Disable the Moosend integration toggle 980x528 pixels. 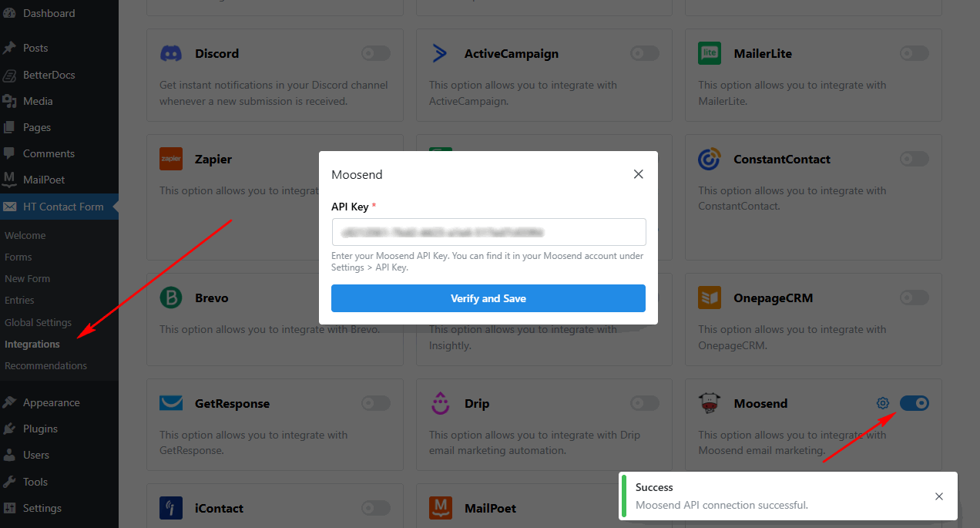[x=914, y=402]
